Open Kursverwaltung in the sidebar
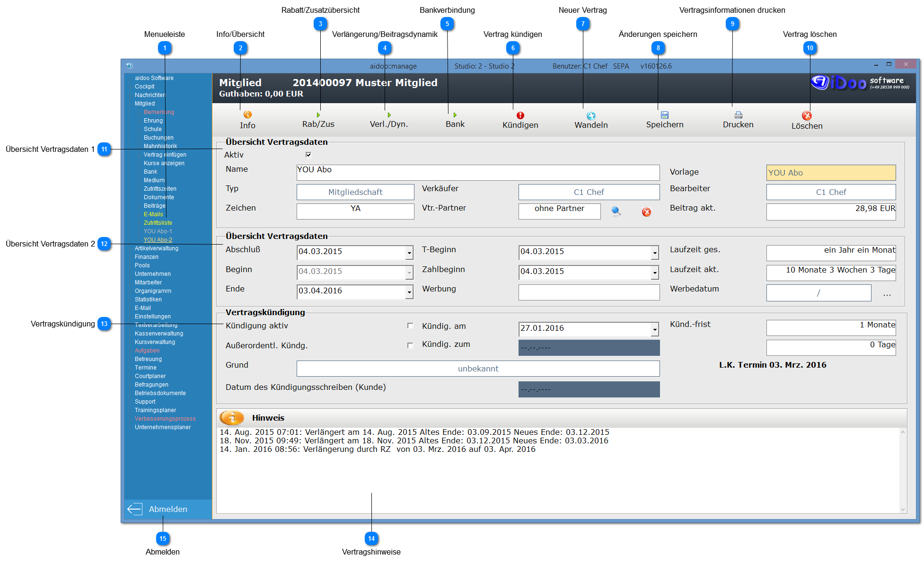 pyautogui.click(x=155, y=342)
